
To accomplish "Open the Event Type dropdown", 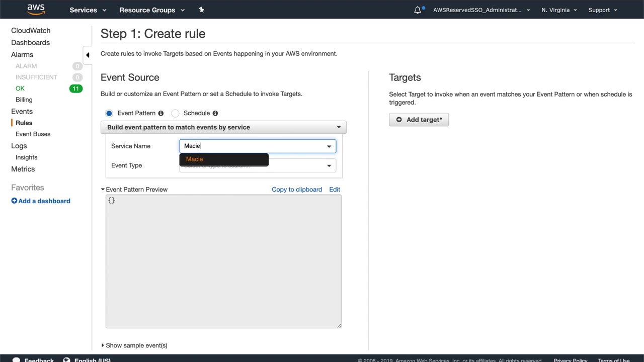I will click(x=329, y=165).
